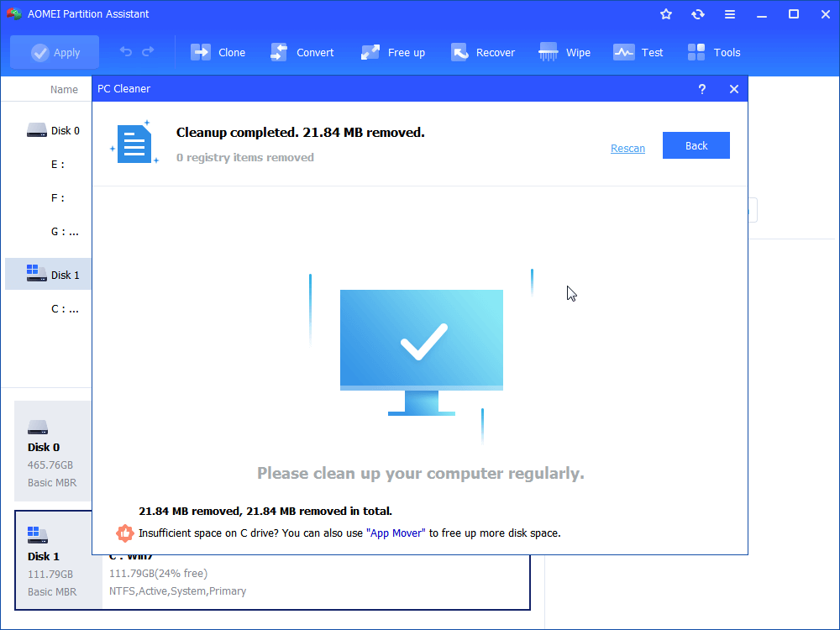The width and height of the screenshot is (840, 630).
Task: Open PC Cleaner help via question mark icon
Action: 702,88
